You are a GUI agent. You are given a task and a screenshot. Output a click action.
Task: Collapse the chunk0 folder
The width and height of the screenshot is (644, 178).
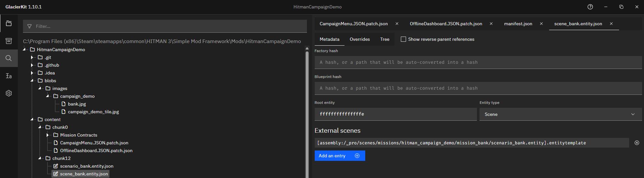tap(40, 127)
